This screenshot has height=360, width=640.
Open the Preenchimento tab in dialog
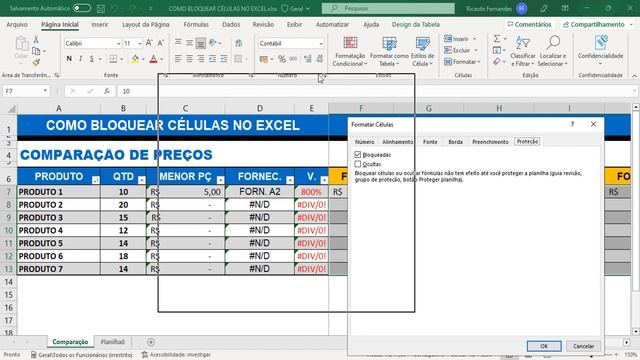tap(490, 142)
